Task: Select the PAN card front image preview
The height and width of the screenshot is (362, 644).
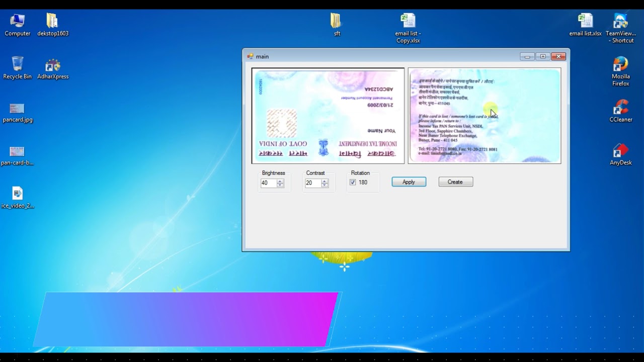Action: coord(328,116)
